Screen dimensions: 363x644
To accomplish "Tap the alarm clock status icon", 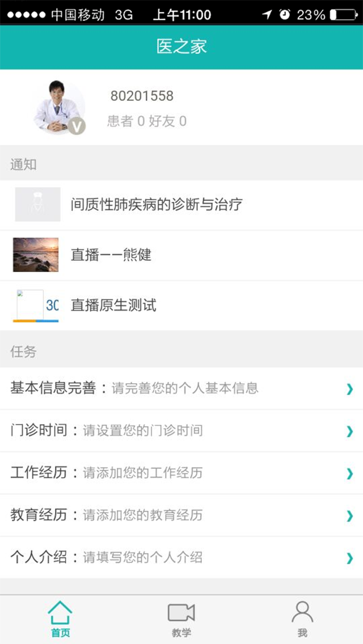I will 285,15.
